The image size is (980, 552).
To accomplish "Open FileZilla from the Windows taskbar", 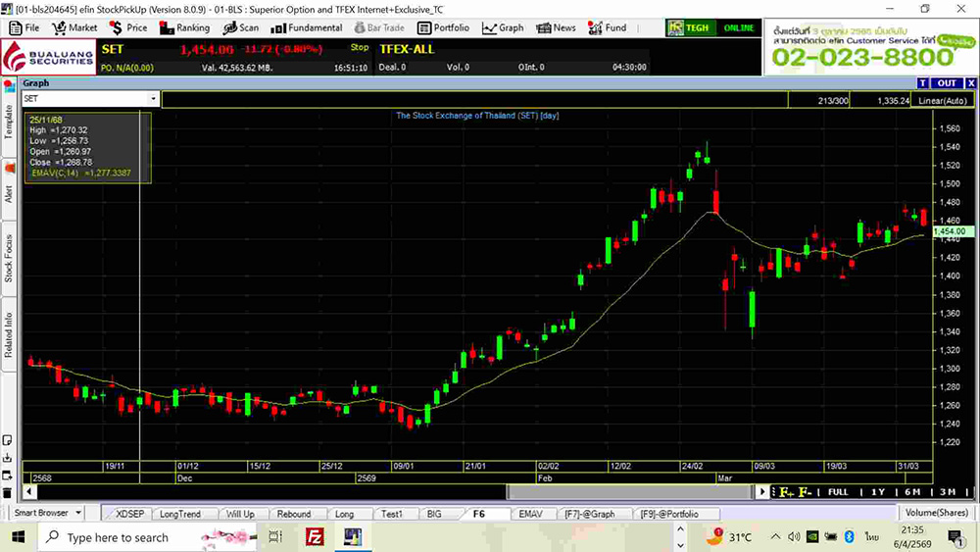I will 316,536.
